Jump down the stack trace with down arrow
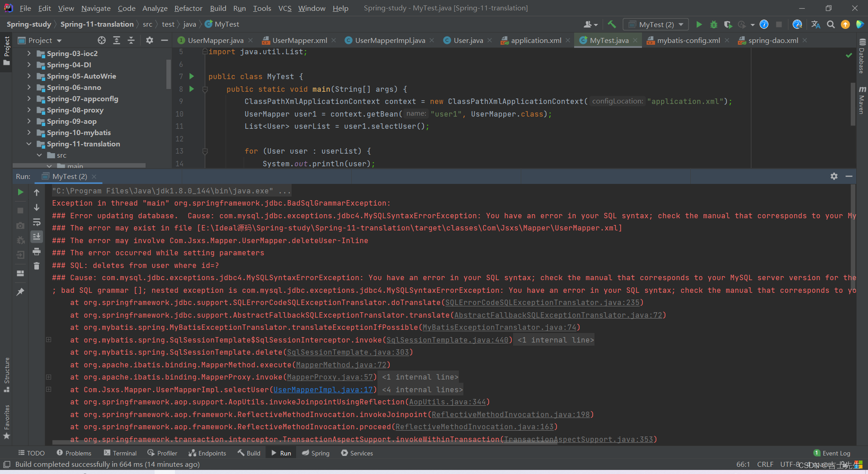Screen dimensions: 868x474 coord(37,207)
